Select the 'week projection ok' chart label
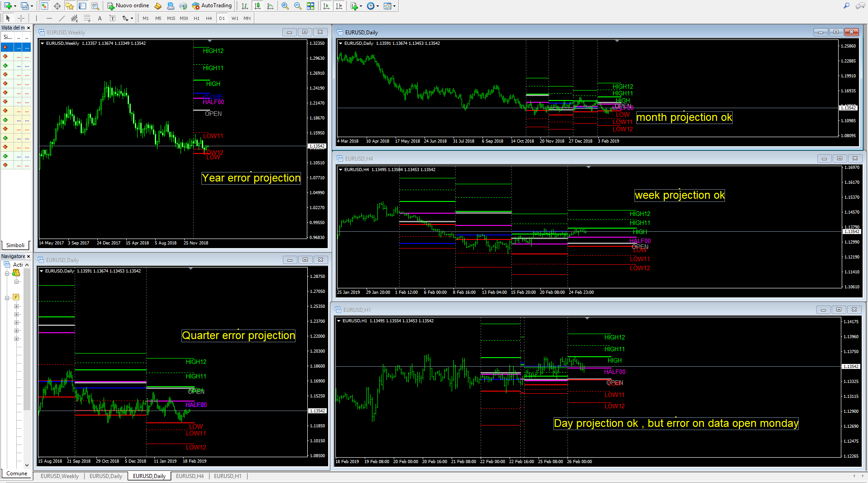868x483 pixels. pos(680,195)
